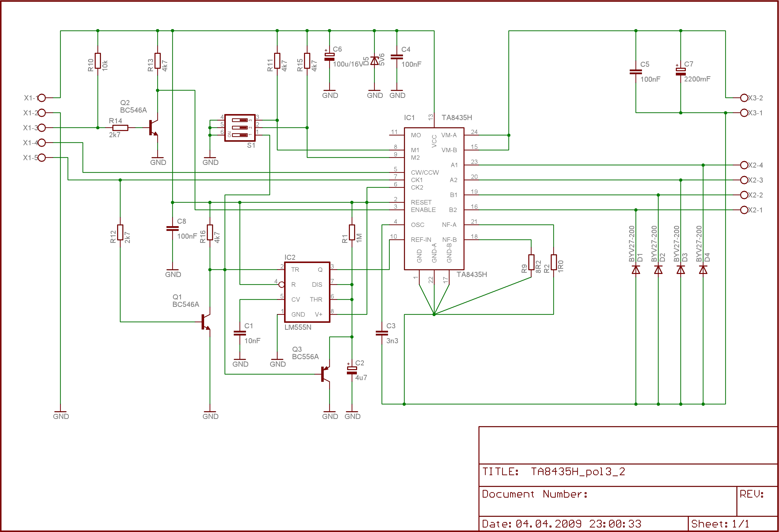Click the R10 10k resistor symbol
The image size is (779, 532).
coord(97,61)
